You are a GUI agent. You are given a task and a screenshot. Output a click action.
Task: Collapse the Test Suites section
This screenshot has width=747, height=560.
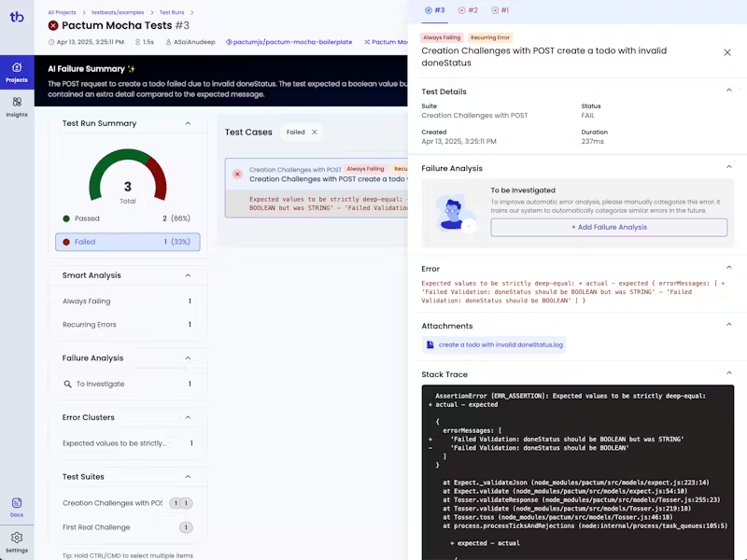point(188,477)
